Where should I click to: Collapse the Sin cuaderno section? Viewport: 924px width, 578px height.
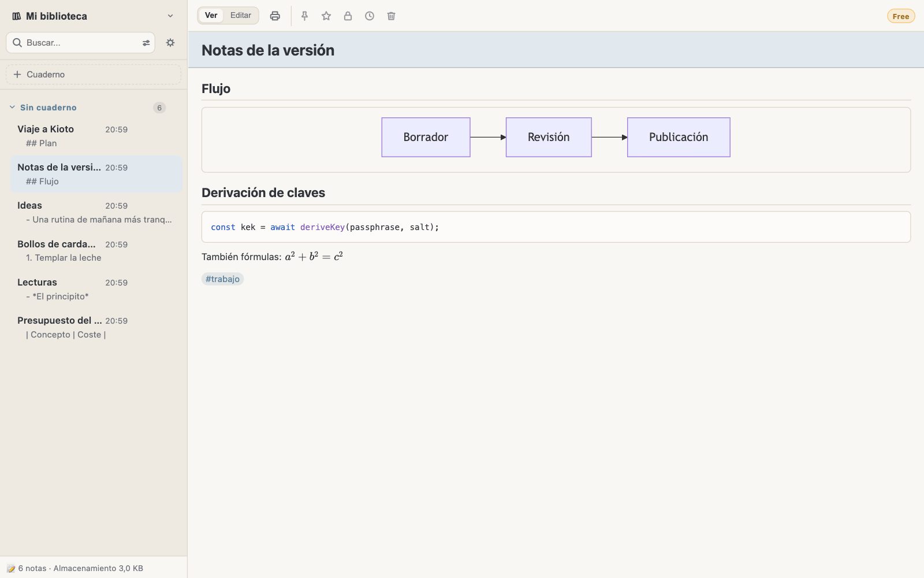click(x=12, y=108)
